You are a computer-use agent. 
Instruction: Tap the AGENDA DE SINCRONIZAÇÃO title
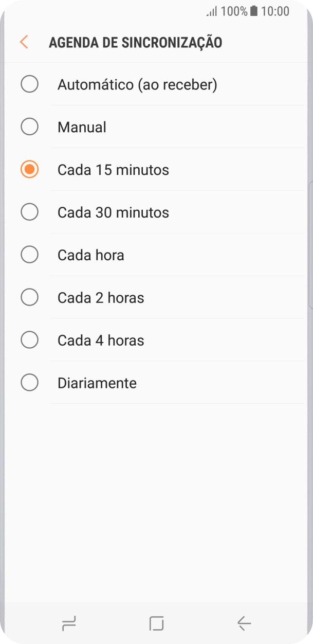[136, 43]
